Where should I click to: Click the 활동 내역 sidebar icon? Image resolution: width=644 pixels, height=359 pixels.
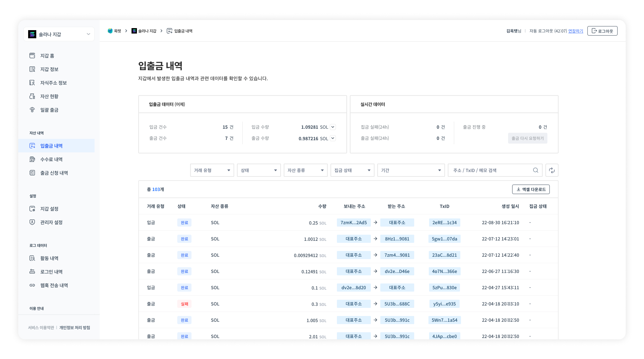[x=32, y=258]
